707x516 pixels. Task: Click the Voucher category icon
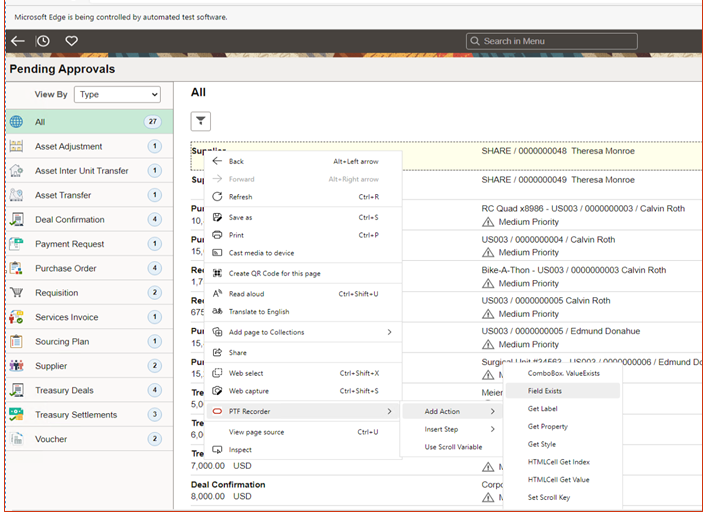click(x=16, y=438)
